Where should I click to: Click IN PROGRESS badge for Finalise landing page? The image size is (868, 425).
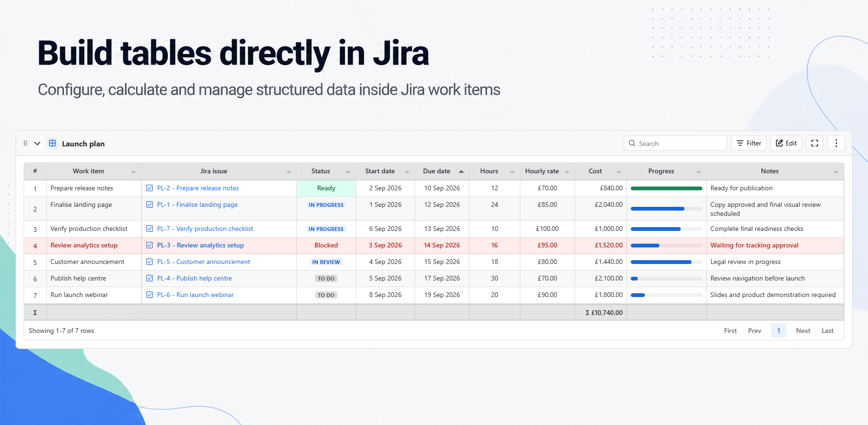[326, 205]
